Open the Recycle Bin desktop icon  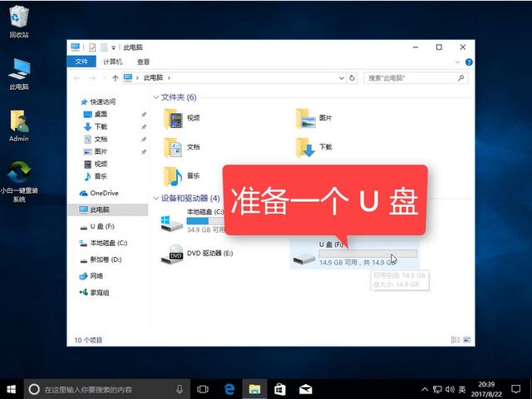[x=18, y=22]
